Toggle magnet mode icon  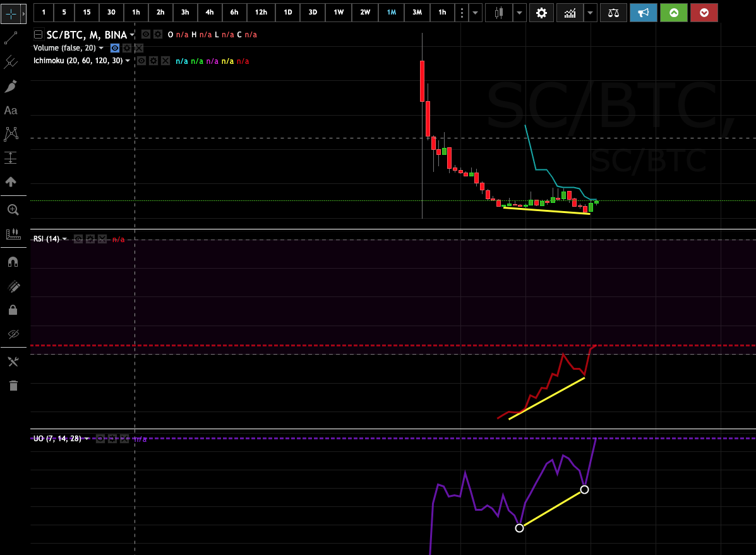pos(13,262)
